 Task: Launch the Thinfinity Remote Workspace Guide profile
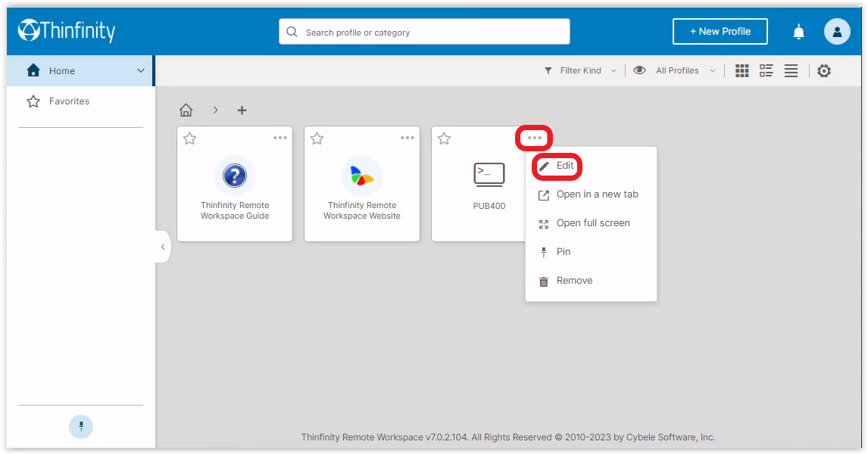(x=235, y=184)
